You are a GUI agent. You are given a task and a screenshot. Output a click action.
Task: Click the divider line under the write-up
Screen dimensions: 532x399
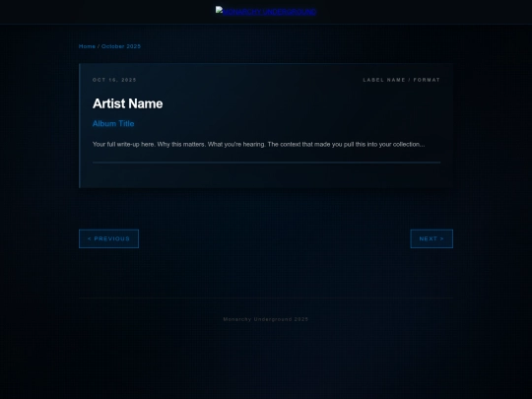click(266, 163)
